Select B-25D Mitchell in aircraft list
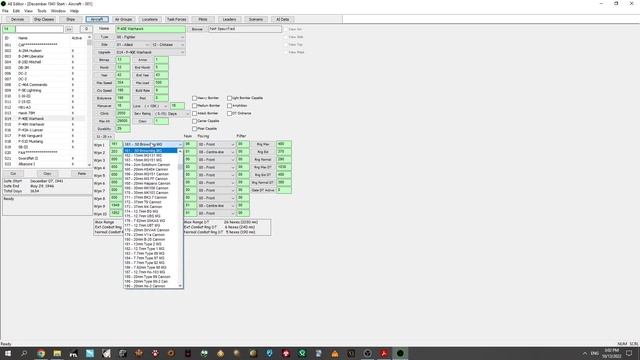The image size is (640, 360). tap(29, 62)
